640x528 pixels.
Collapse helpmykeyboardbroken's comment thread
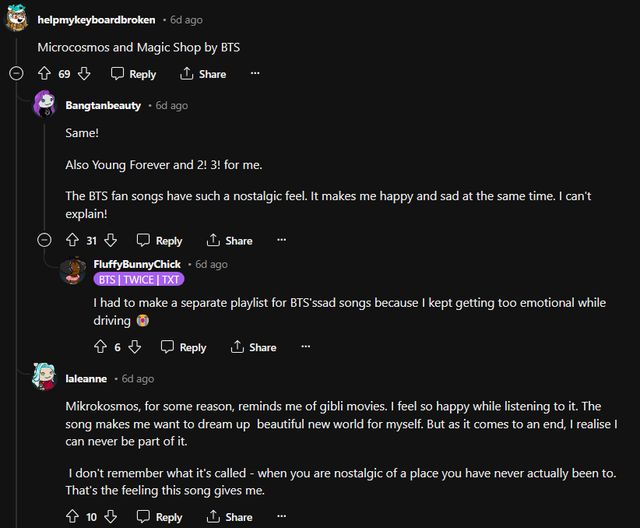(16, 74)
